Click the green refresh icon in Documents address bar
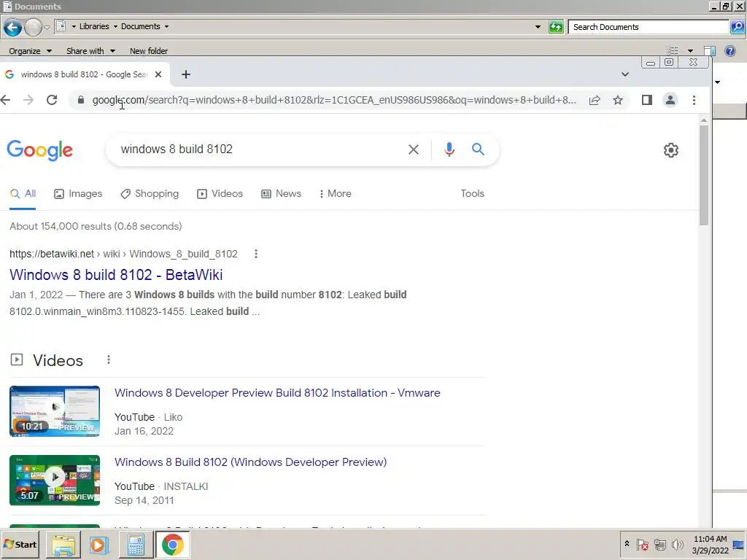747x560 pixels. click(556, 27)
